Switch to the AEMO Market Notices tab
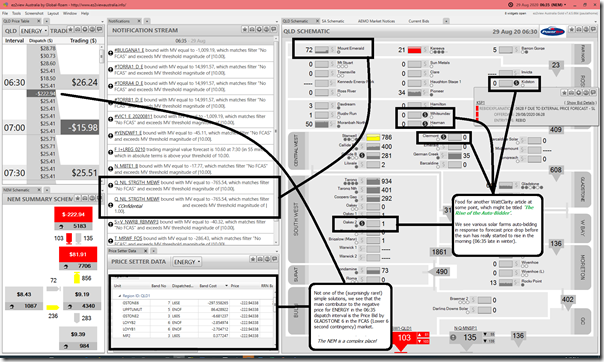The image size is (604, 362). (376, 21)
